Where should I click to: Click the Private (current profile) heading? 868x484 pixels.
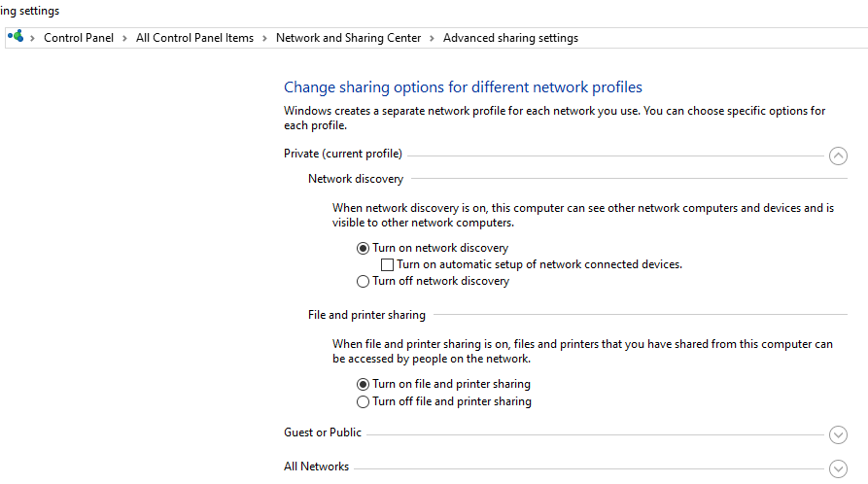coord(342,154)
